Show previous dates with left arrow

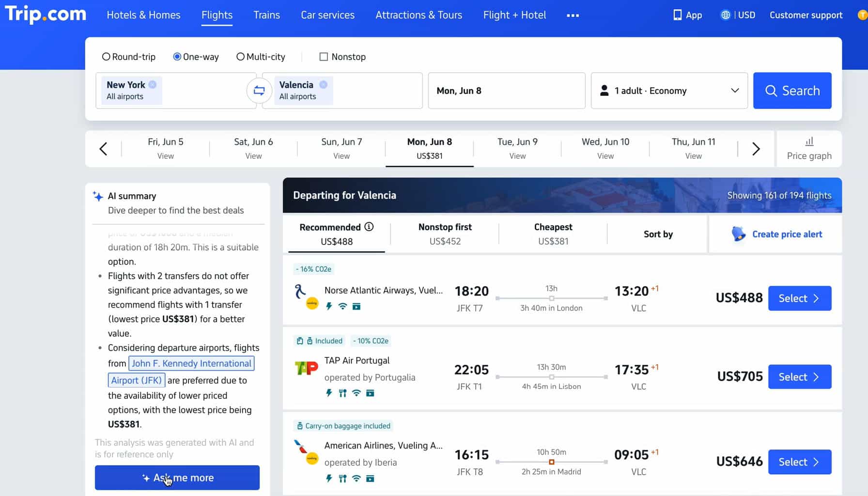[x=103, y=149]
